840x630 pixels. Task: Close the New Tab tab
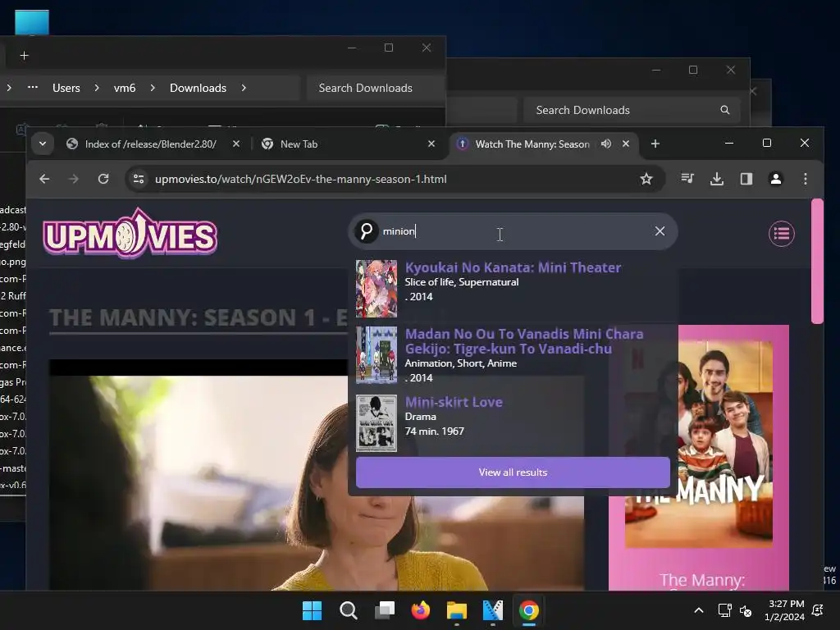pyautogui.click(x=431, y=144)
